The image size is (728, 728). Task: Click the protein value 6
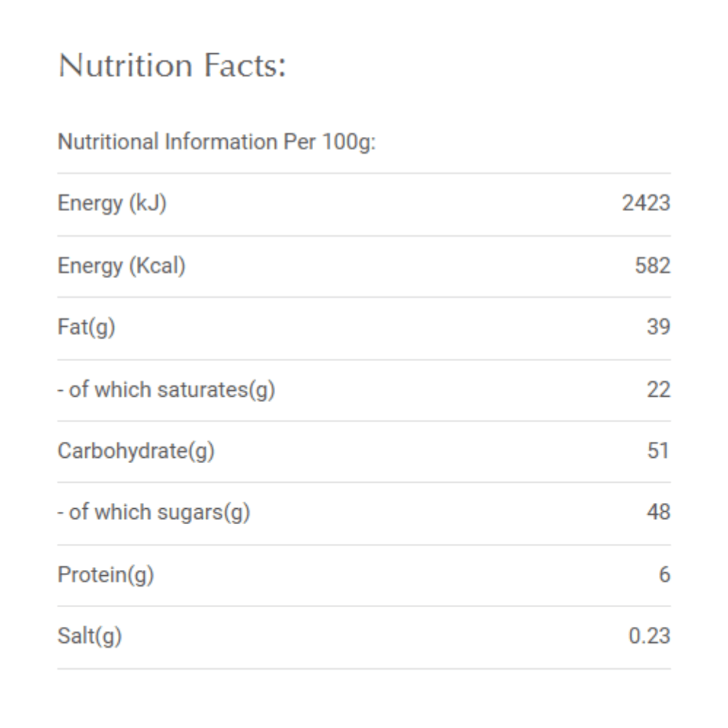tap(665, 575)
